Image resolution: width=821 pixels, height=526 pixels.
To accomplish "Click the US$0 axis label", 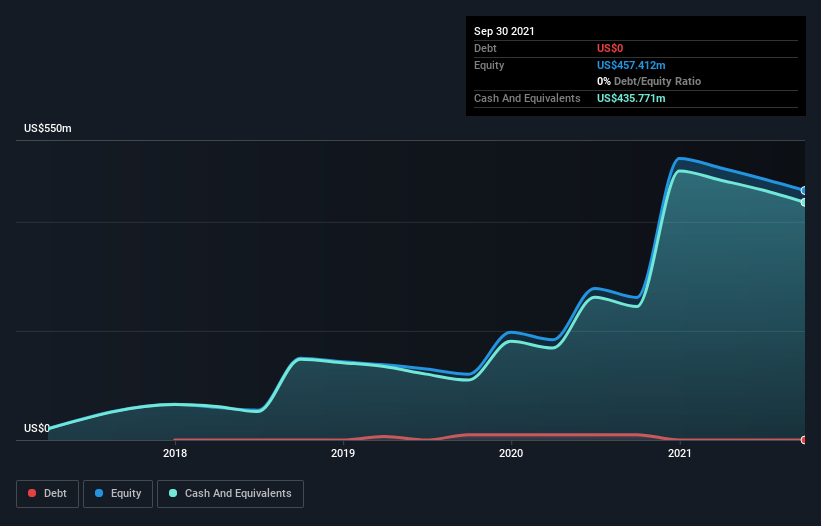I will [37, 428].
